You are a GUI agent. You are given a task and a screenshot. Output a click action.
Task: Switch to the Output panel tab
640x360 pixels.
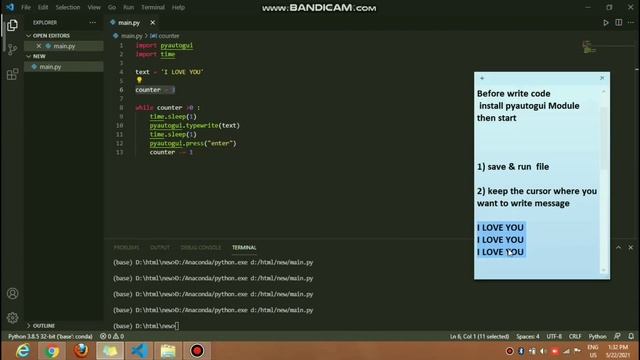pyautogui.click(x=160, y=248)
